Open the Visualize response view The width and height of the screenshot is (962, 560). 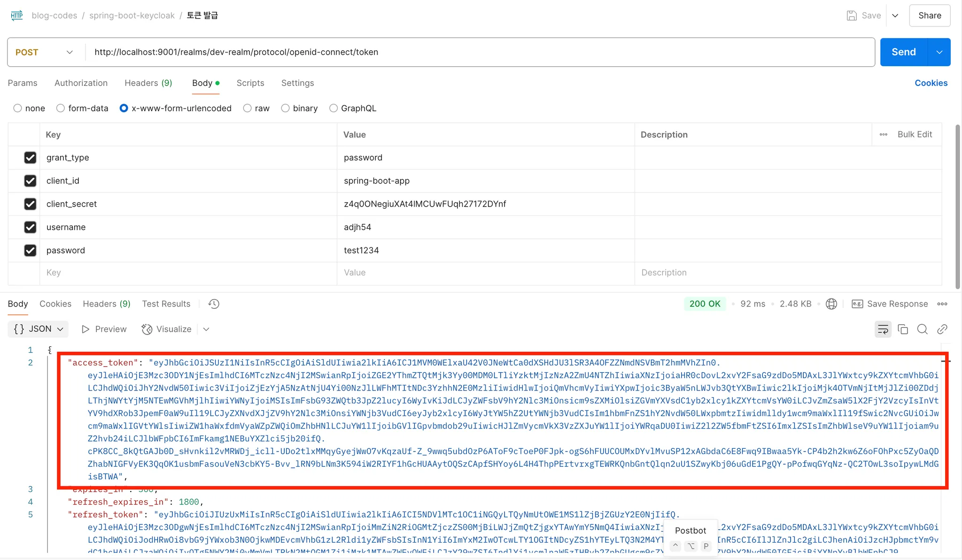point(167,329)
